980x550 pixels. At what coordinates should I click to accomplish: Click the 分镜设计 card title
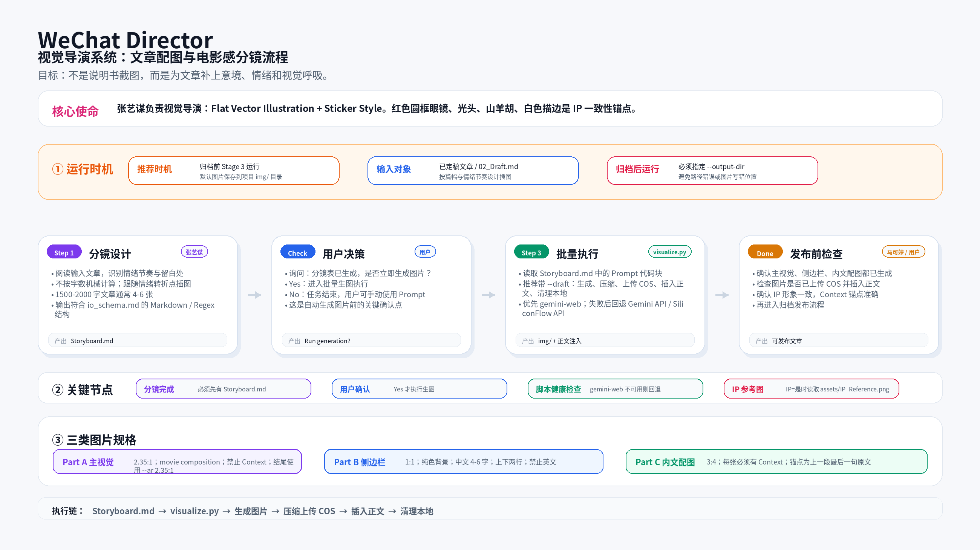(110, 254)
